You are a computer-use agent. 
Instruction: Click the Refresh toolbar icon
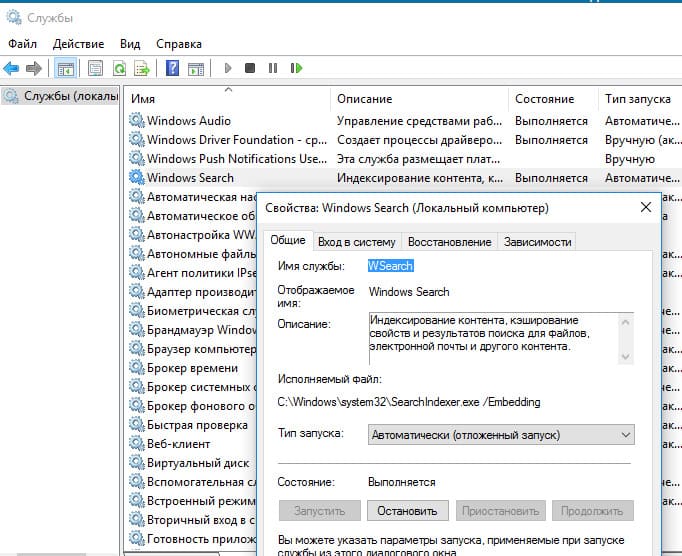pos(119,68)
